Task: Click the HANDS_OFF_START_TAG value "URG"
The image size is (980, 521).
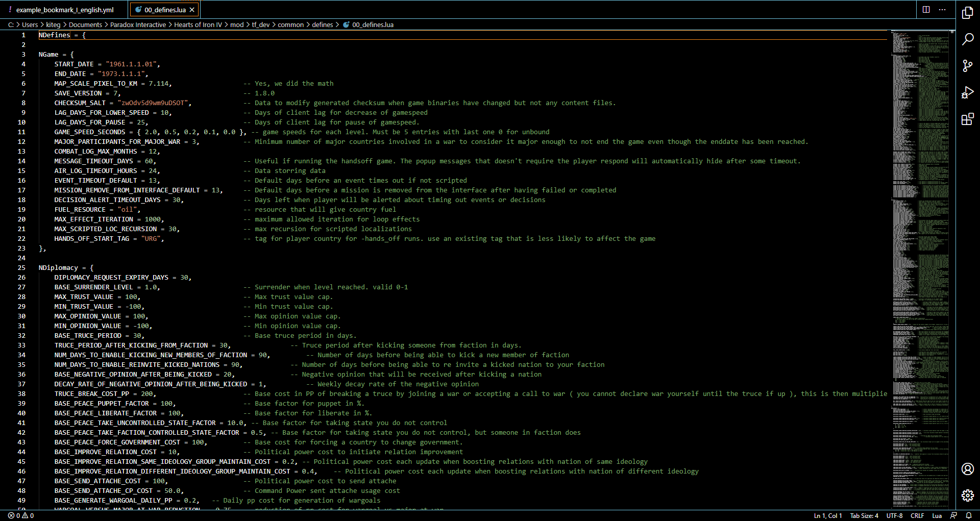Action: pyautogui.click(x=151, y=239)
